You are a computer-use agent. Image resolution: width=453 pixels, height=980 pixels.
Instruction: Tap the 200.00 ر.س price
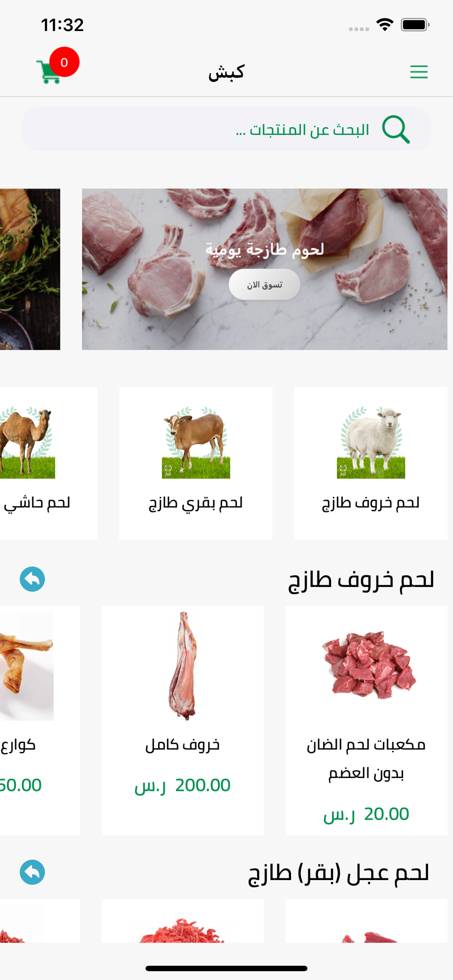[x=182, y=785]
